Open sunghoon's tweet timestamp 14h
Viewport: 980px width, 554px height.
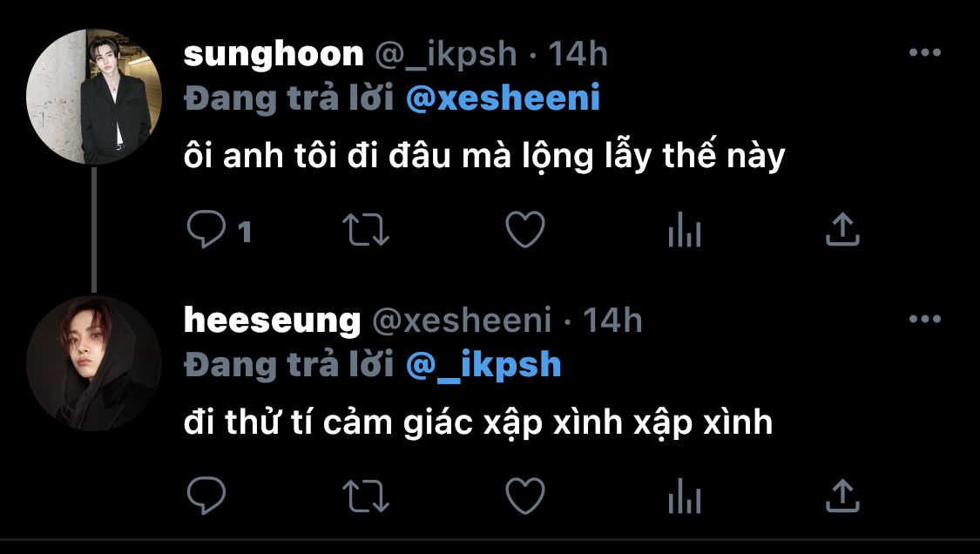tap(578, 54)
